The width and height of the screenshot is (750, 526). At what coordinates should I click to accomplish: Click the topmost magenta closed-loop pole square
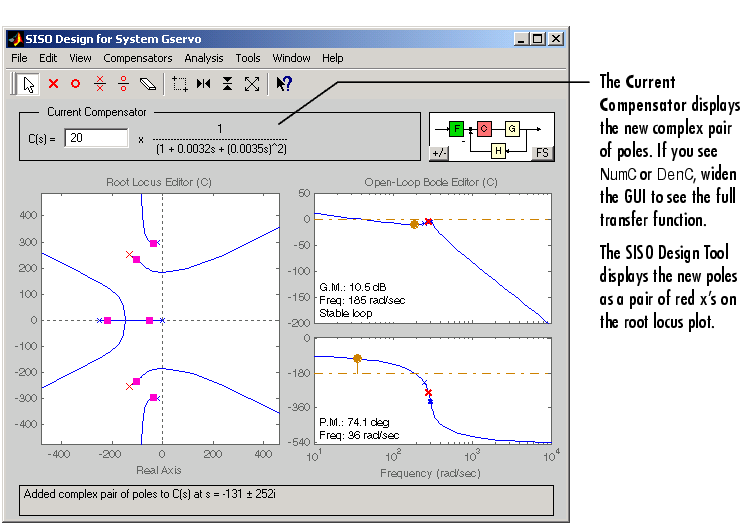[153, 243]
